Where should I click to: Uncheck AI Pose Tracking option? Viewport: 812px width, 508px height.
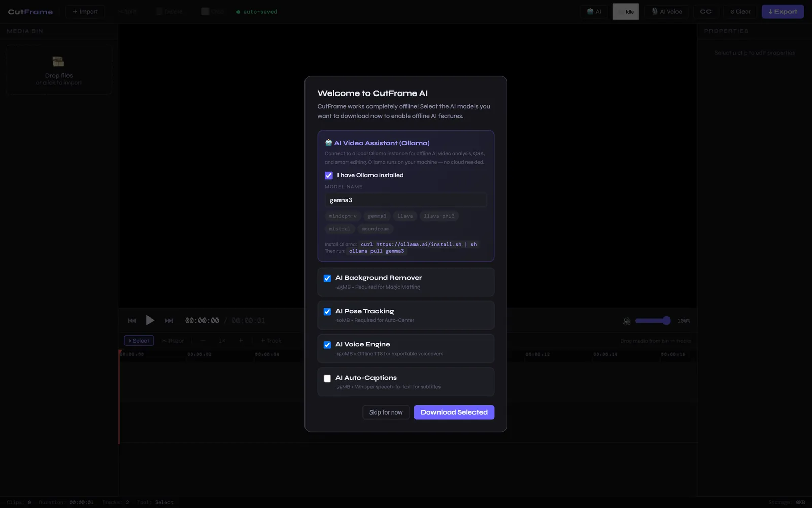pos(327,312)
